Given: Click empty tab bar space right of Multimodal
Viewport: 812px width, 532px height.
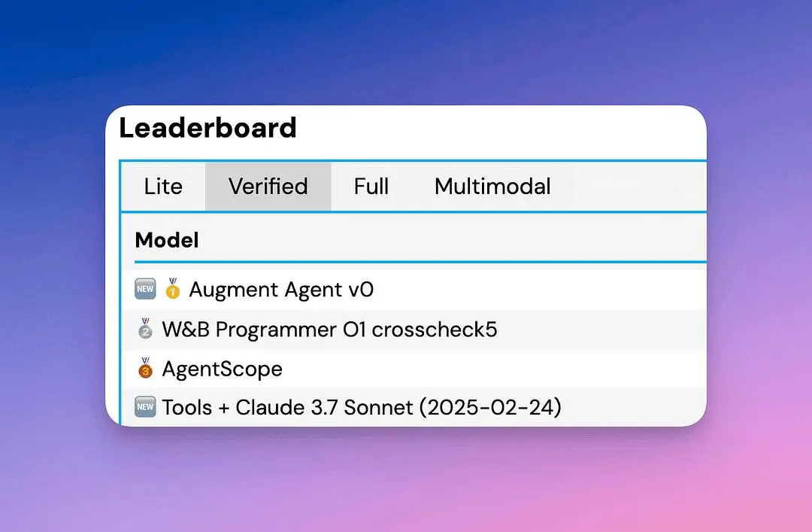Looking at the screenshot, I should pos(639,187).
